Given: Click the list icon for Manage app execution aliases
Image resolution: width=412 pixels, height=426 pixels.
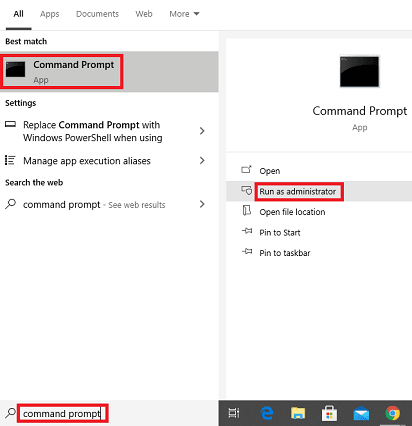Looking at the screenshot, I should tap(10, 160).
